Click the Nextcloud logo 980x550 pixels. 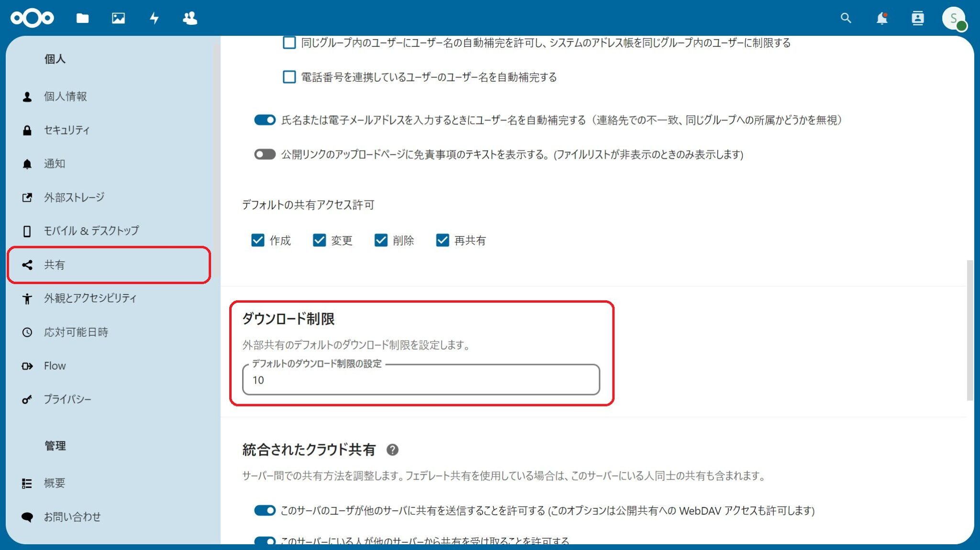point(32,18)
